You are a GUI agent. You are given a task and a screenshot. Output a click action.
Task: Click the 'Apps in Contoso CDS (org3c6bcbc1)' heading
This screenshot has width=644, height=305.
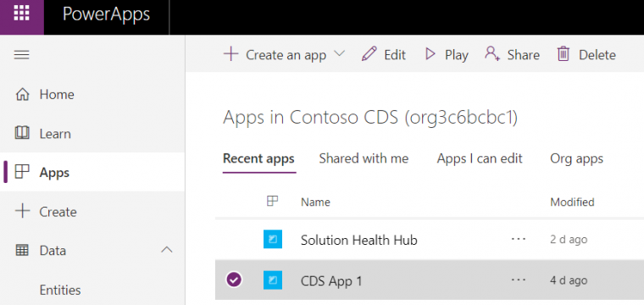(370, 119)
